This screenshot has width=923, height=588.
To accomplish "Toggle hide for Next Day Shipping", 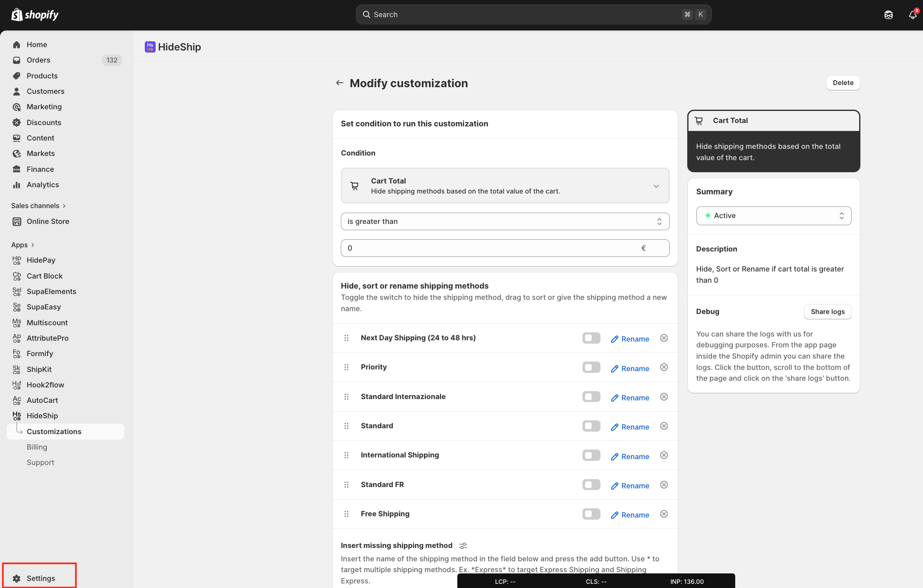I will click(x=591, y=338).
